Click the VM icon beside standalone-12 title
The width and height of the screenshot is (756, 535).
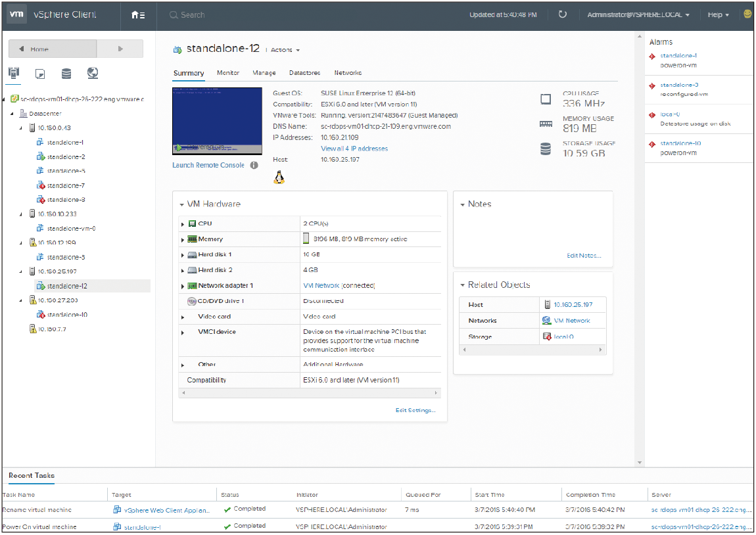coord(177,49)
